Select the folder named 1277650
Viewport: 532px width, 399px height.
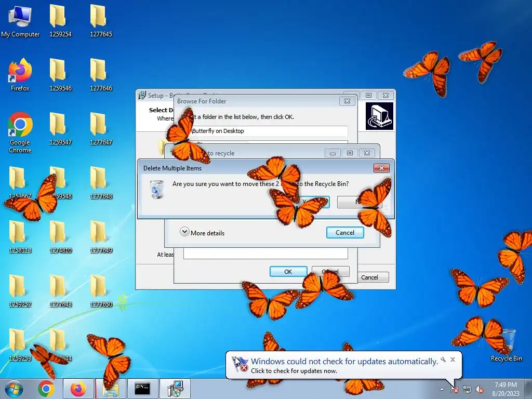tap(101, 291)
